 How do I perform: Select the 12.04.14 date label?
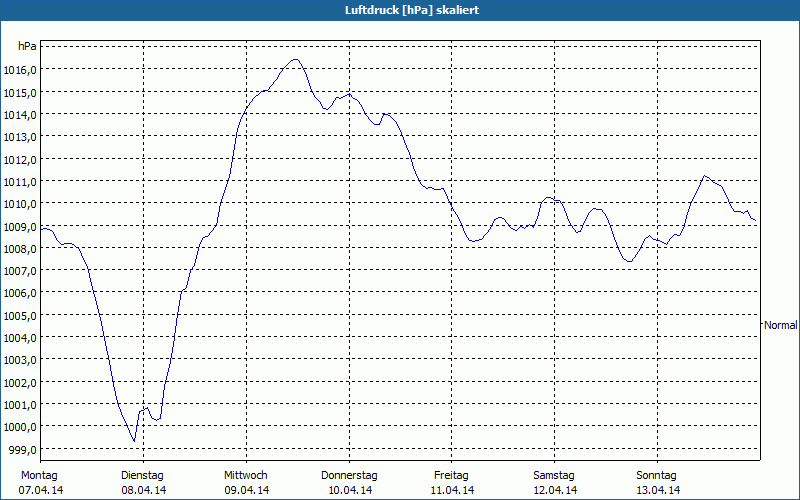(x=555, y=490)
